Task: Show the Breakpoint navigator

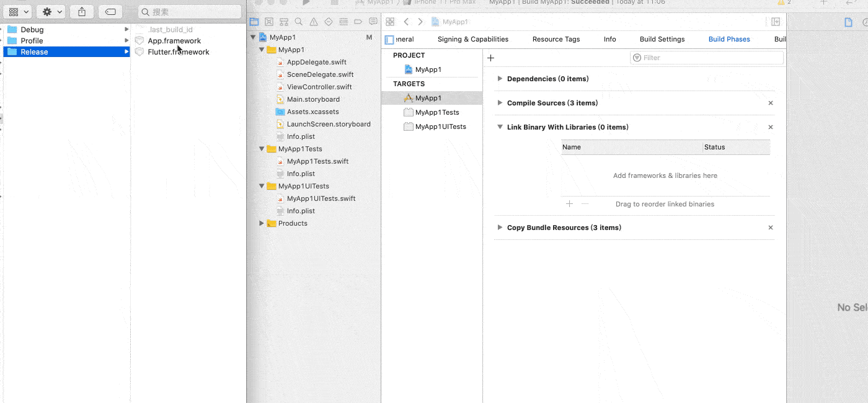Action: 358,22
